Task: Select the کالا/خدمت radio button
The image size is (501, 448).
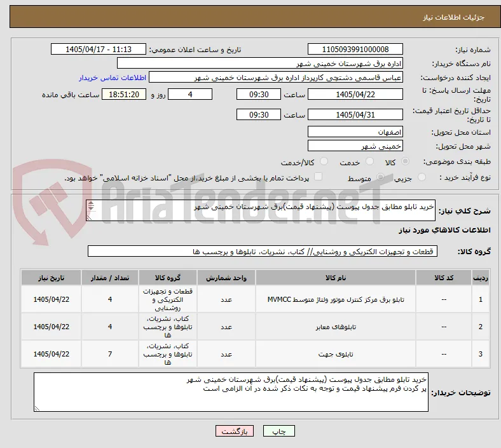Action: 324,161
